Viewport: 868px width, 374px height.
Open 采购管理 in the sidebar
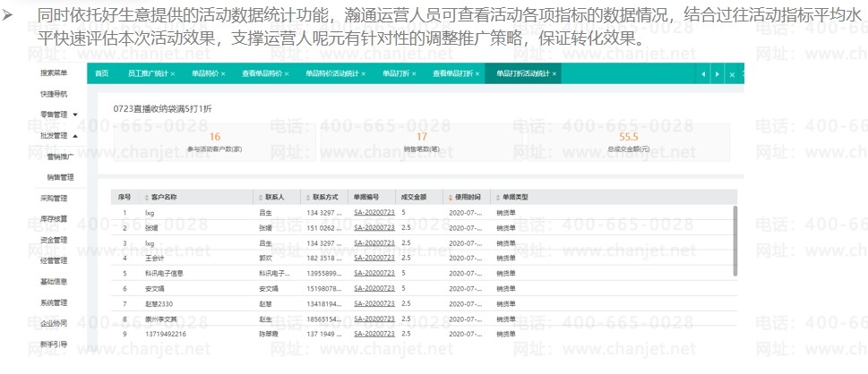[54, 199]
